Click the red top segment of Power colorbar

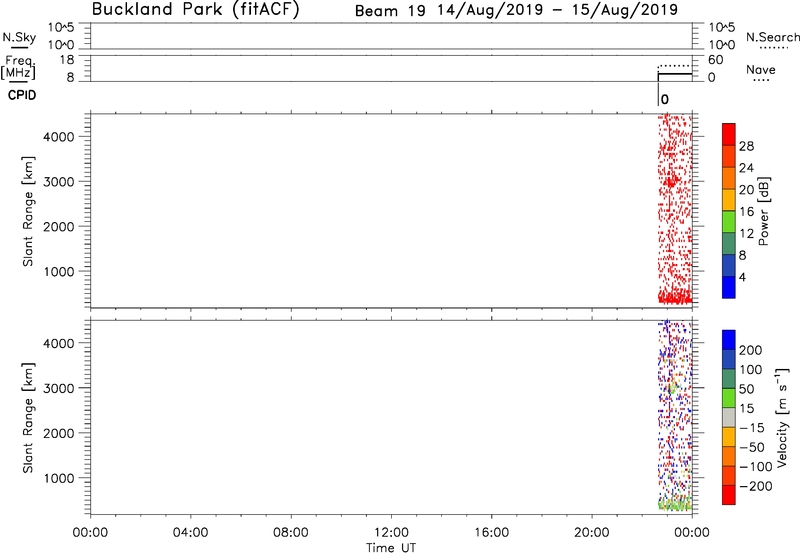[x=729, y=134]
